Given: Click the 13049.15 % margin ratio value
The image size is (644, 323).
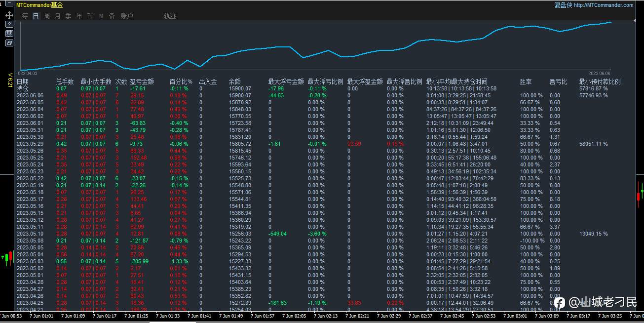Looking at the screenshot, I should 593,234.
